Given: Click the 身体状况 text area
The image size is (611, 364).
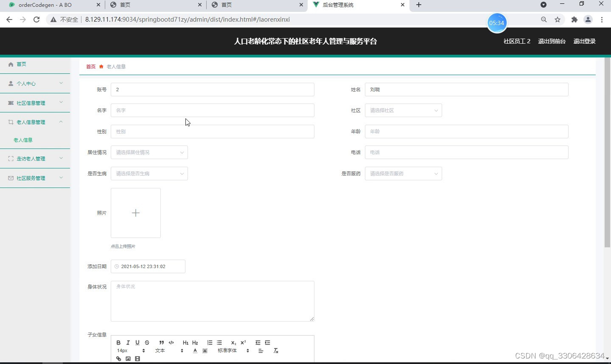Looking at the screenshot, I should click(x=212, y=301).
